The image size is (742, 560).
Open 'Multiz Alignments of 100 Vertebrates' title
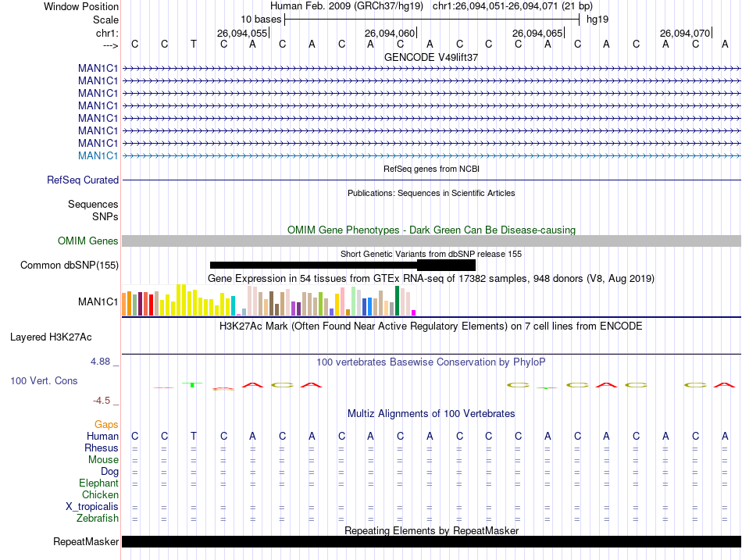point(431,414)
